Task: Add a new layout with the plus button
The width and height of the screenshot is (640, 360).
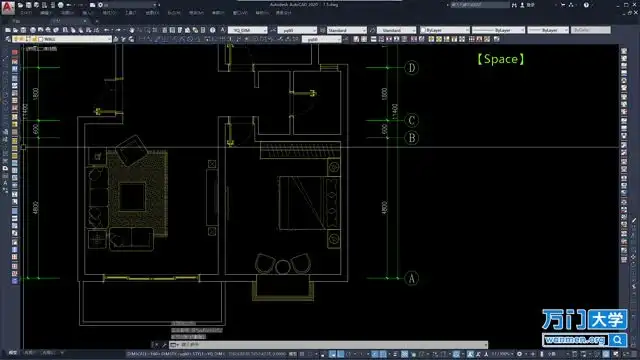Action: [x=62, y=353]
